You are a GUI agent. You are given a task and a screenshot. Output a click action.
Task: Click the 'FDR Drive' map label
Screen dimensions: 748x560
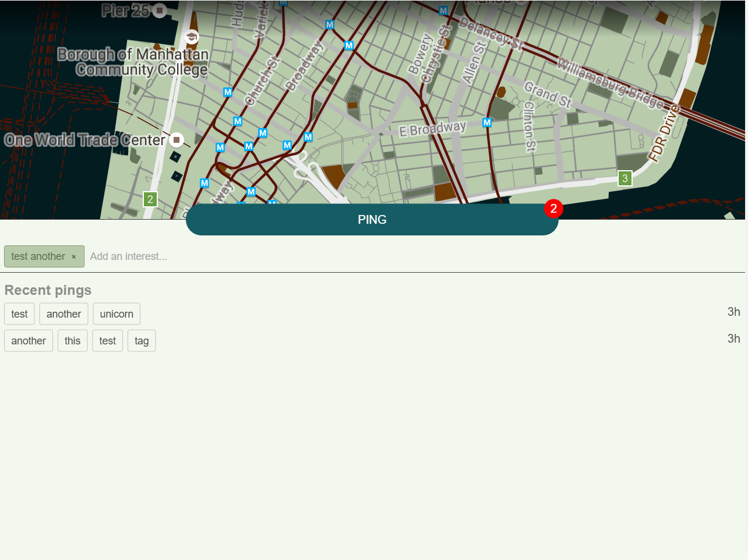(x=664, y=133)
